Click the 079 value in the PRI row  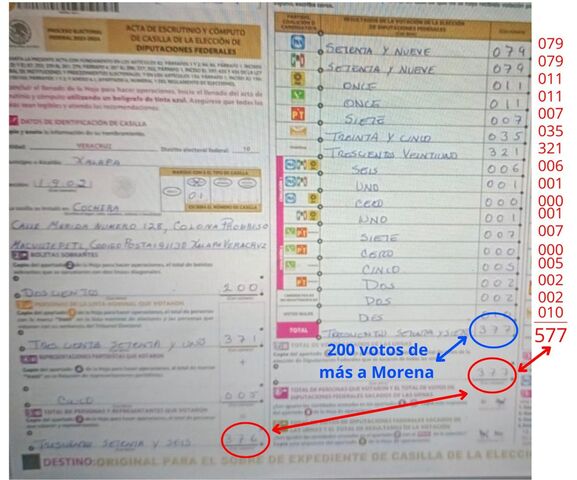click(508, 68)
